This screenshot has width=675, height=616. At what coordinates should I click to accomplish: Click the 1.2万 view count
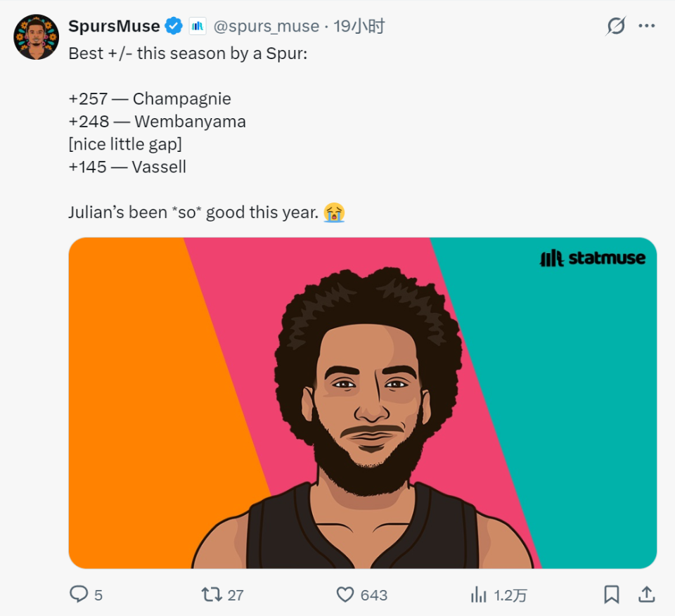tap(510, 596)
